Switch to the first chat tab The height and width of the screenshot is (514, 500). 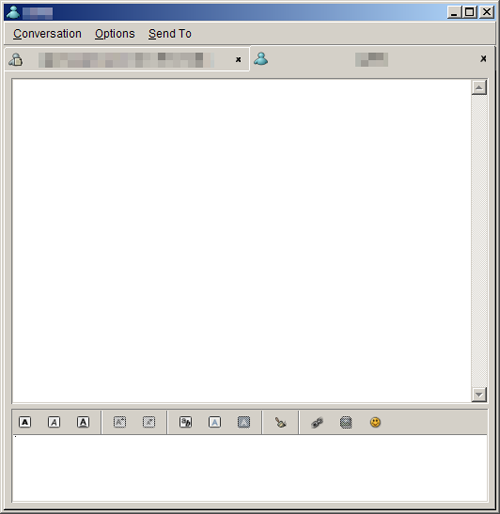[x=127, y=60]
